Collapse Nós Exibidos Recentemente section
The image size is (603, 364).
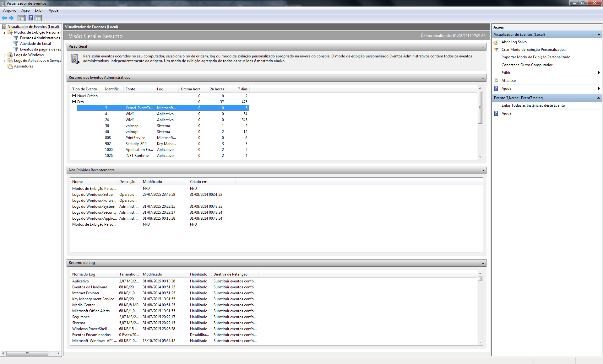pos(483,170)
